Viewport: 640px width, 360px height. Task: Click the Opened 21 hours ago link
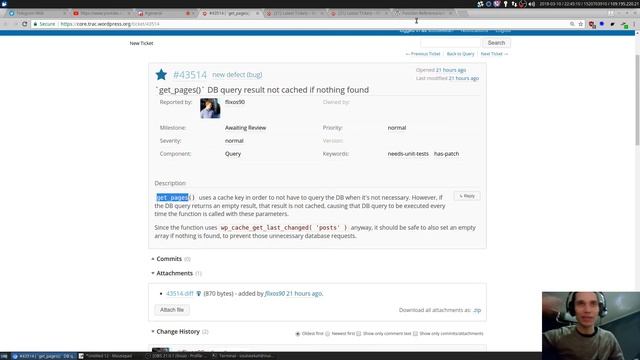click(451, 70)
